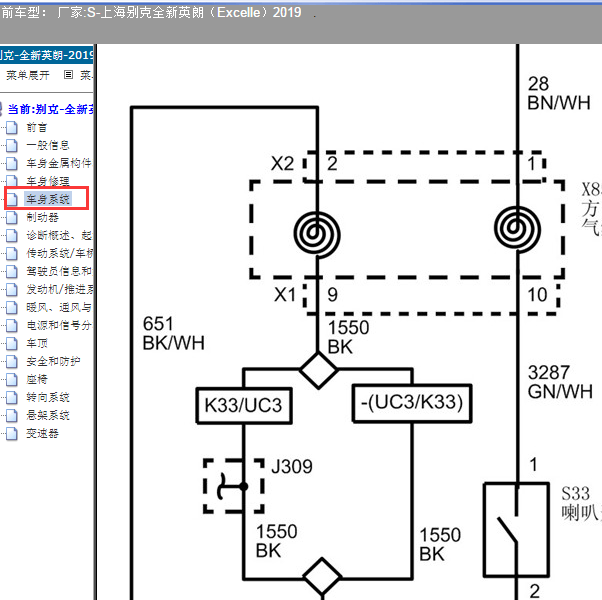Click the 1550 BK label below pin 9
This screenshot has width=602, height=600.
348,337
